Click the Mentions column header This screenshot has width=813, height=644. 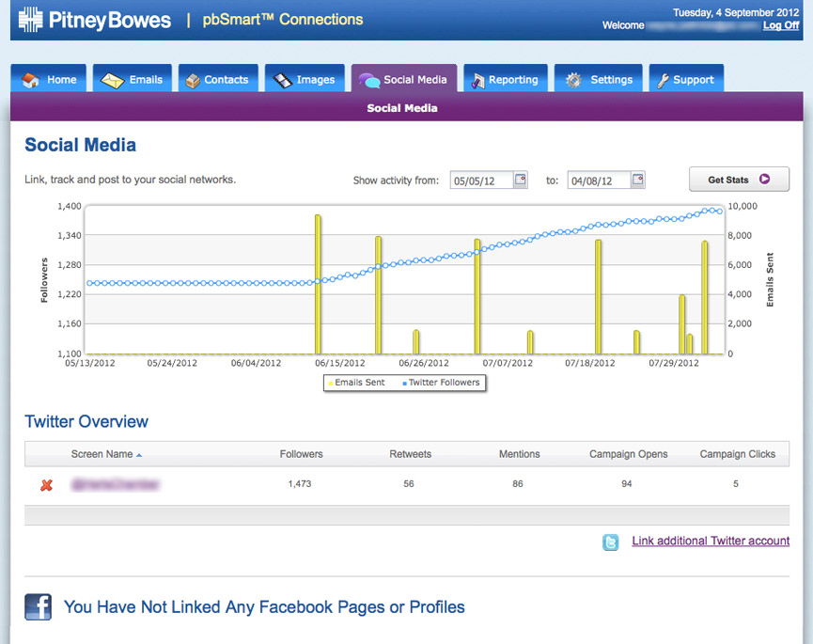coord(519,454)
